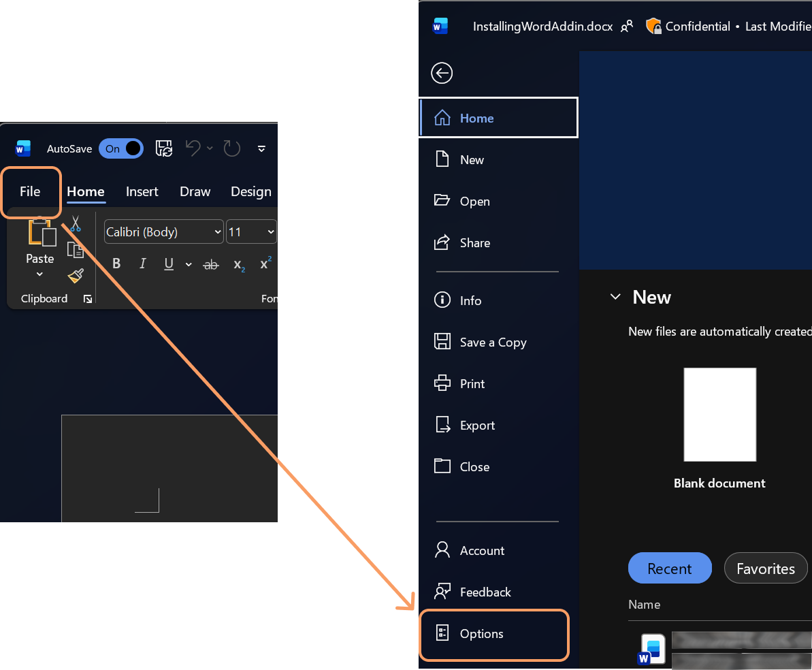
Task: Open the Calibri font family dropdown
Action: click(163, 232)
